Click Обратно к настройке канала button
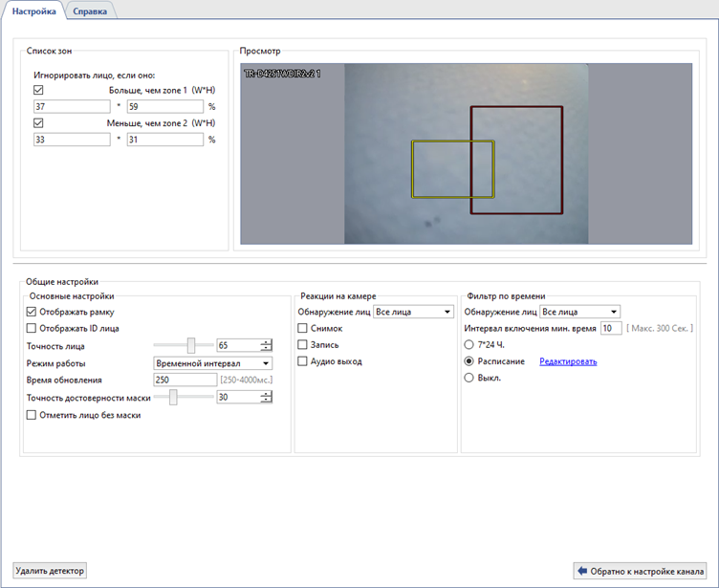This screenshot has width=719, height=588. click(x=640, y=571)
